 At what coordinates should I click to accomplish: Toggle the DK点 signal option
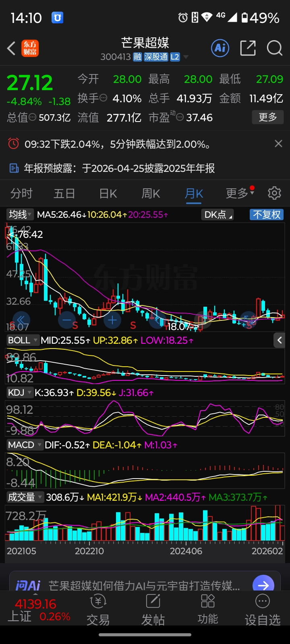pos(218,215)
